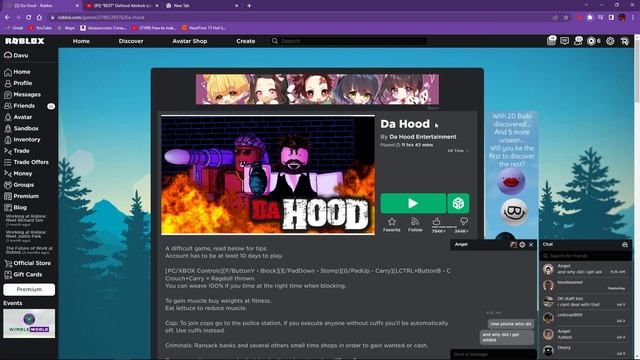Open the Angel 'Added' conversation
The width and height of the screenshot is (640, 360).
(x=585, y=334)
